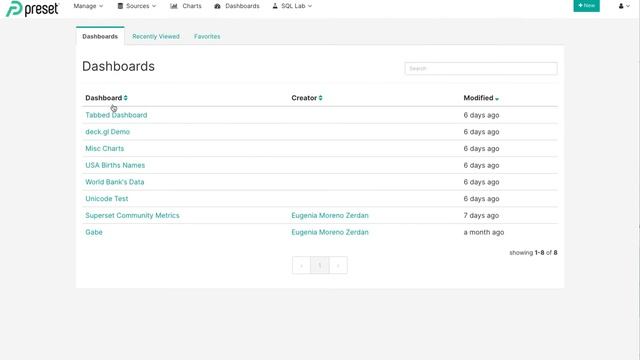Open creator link in Gabe row
The height and width of the screenshot is (360, 640).
(330, 232)
